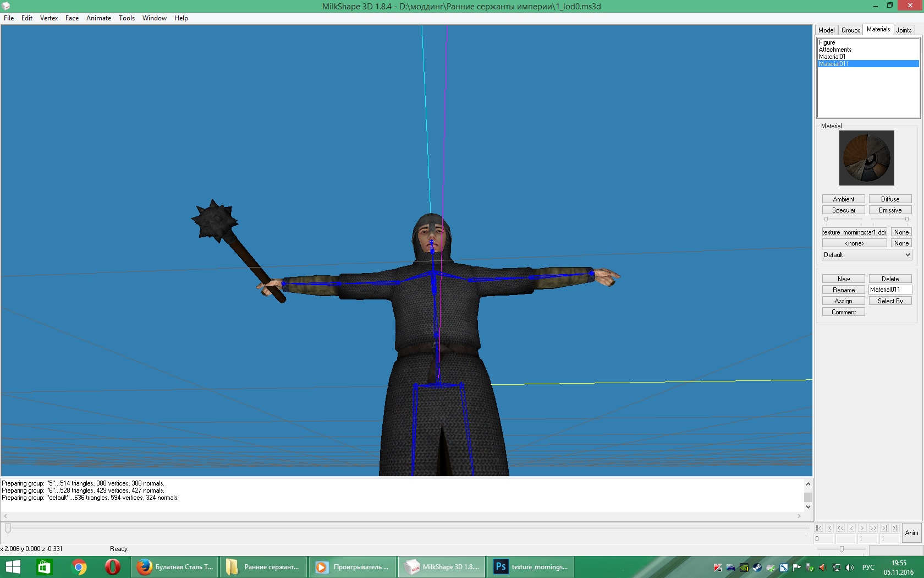The height and width of the screenshot is (578, 924).
Task: Select Material011 in the materials list
Action: 868,64
